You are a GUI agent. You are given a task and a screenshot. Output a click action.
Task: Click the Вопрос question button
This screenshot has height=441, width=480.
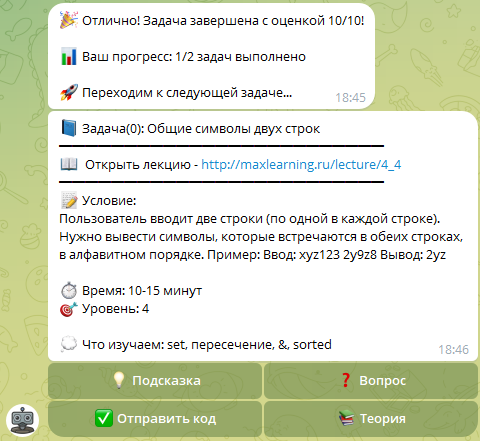pos(371,380)
